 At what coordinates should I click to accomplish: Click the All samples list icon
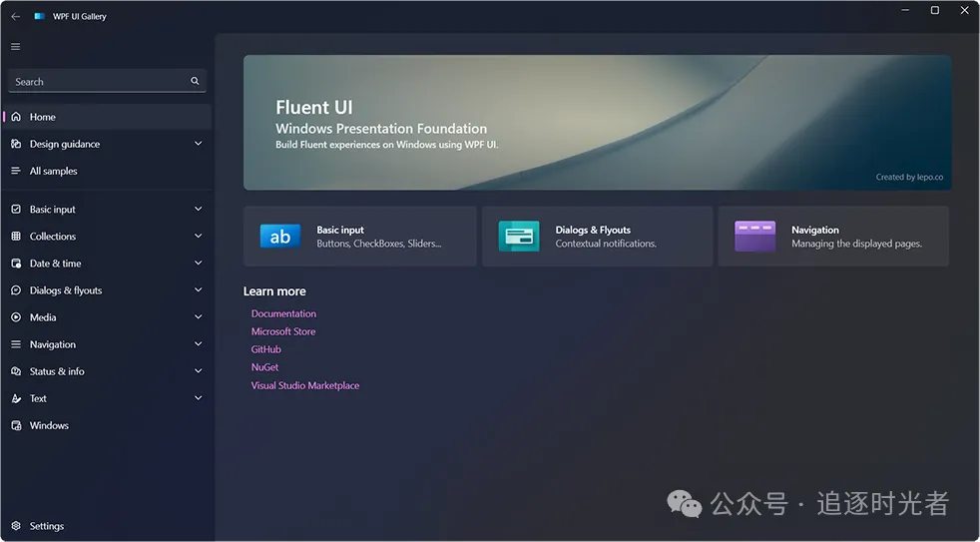(x=16, y=171)
